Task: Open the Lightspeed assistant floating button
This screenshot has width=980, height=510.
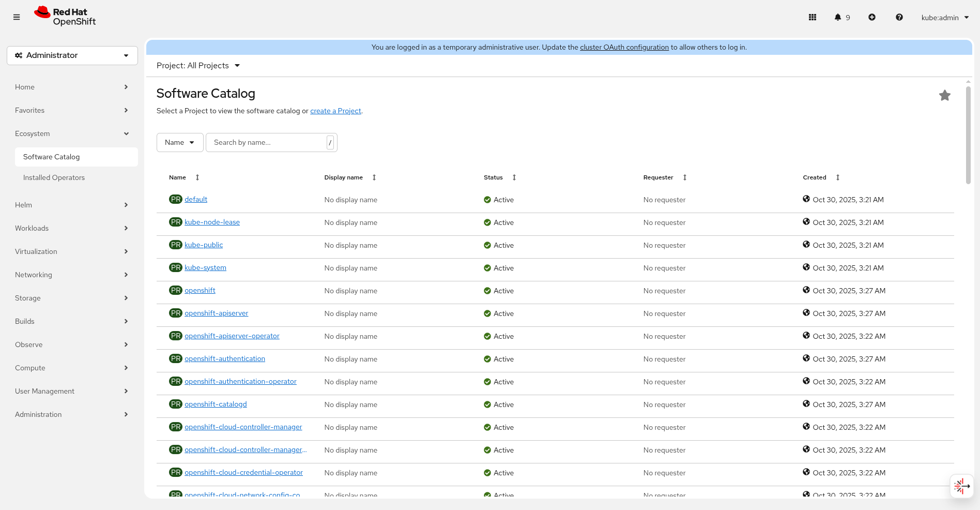Action: point(961,486)
